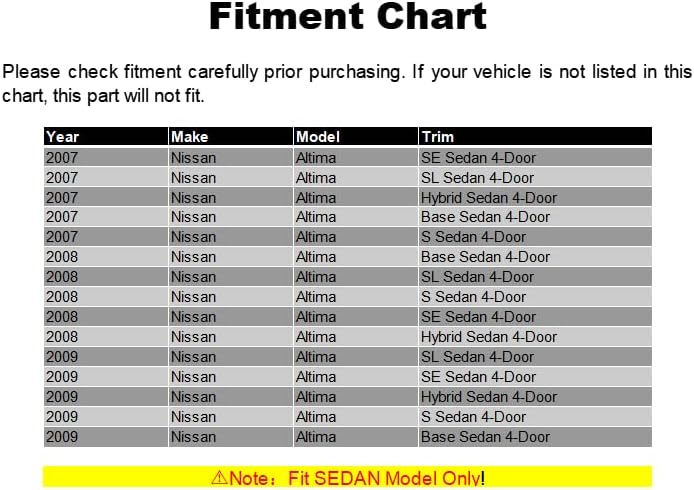Click the year cell in the 2007 SL row
694x490 pixels.
pyautogui.click(x=106, y=177)
